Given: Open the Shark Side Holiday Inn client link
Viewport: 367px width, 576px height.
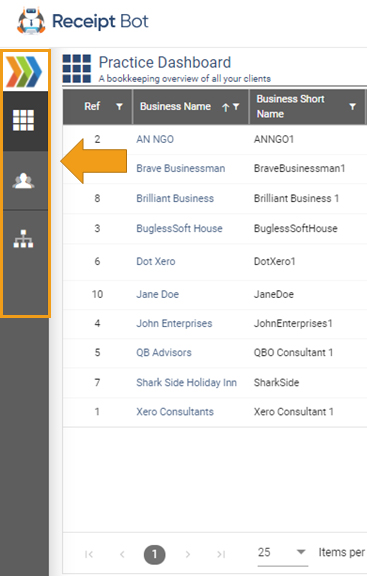Looking at the screenshot, I should coord(186,382).
